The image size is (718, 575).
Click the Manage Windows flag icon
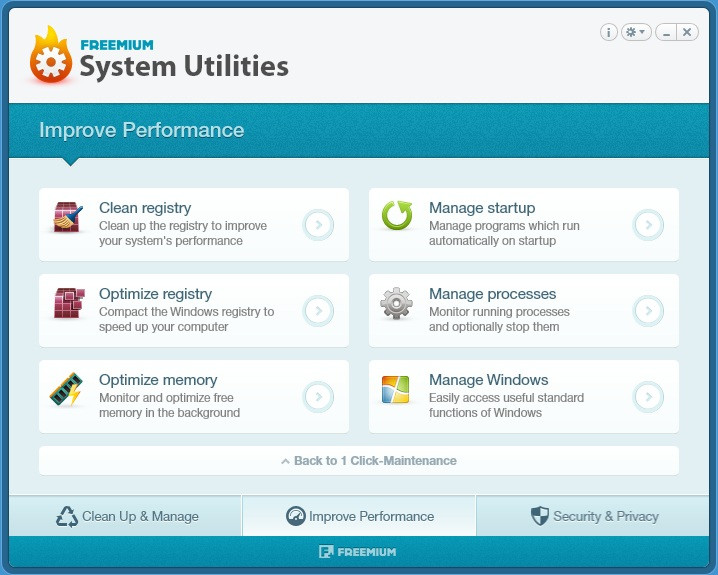tap(395, 389)
